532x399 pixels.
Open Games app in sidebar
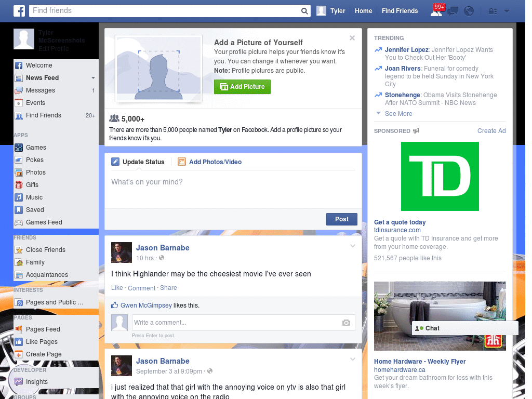click(56, 148)
